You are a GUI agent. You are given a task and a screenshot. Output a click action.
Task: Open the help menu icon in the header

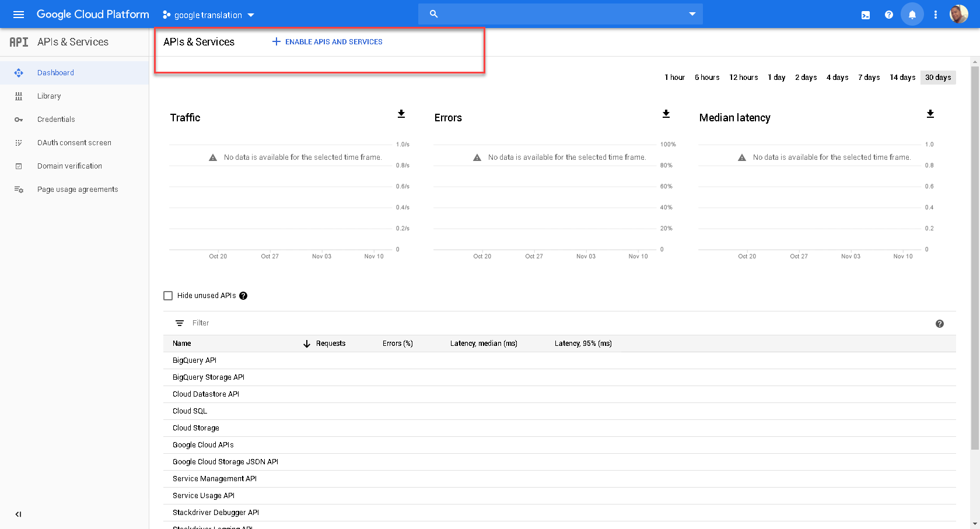889,15
